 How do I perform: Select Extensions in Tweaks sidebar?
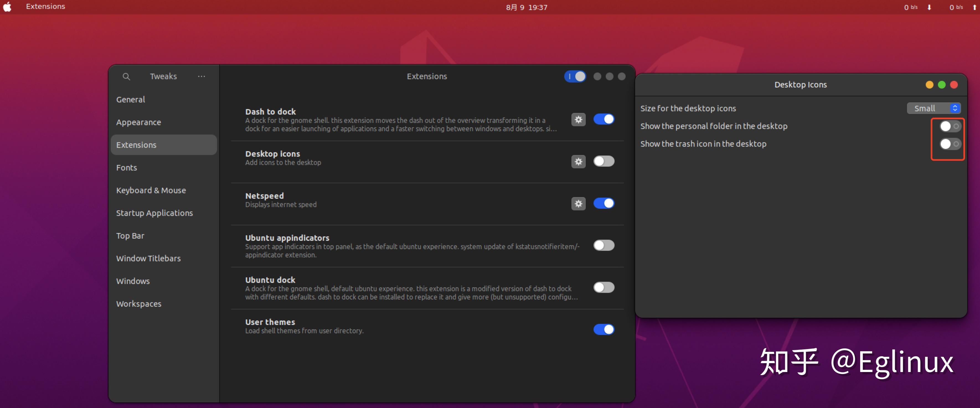164,145
